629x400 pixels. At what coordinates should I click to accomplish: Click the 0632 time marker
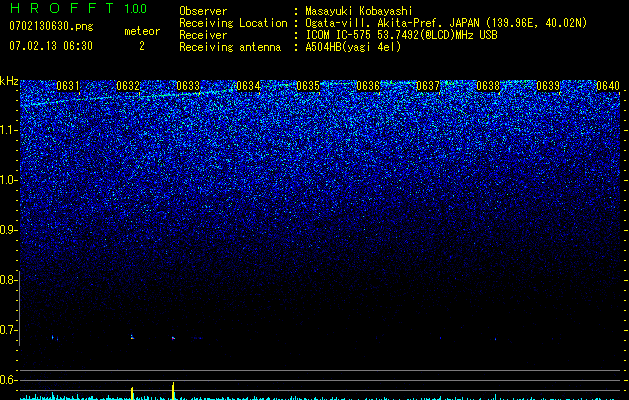coord(128,86)
